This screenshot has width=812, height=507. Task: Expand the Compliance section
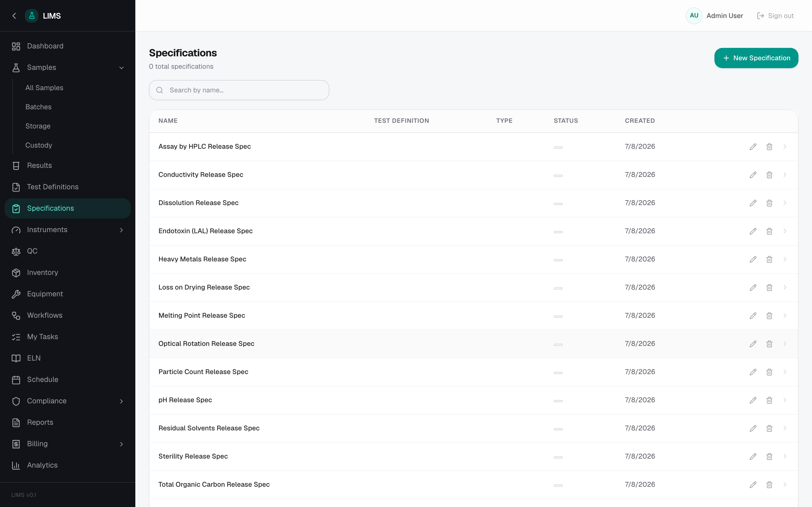click(x=122, y=401)
